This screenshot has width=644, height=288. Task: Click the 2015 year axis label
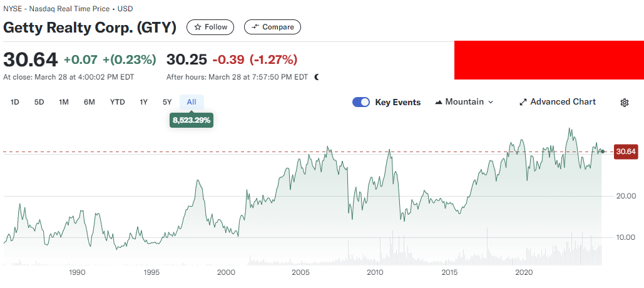click(450, 272)
